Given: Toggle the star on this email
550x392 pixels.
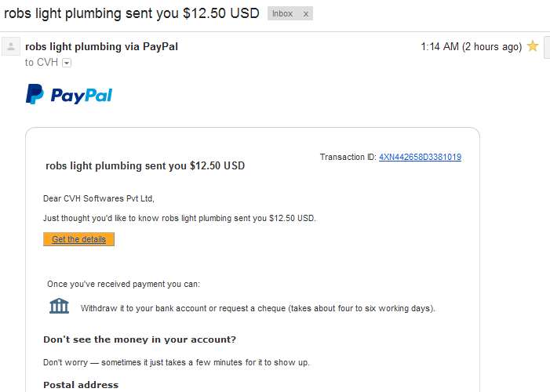Looking at the screenshot, I should click(533, 46).
